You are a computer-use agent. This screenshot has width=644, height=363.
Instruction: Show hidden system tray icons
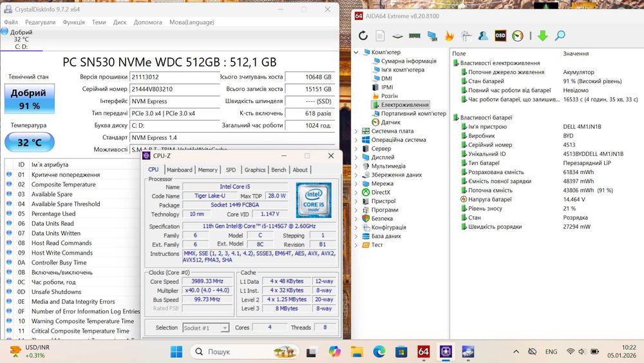coord(516,351)
